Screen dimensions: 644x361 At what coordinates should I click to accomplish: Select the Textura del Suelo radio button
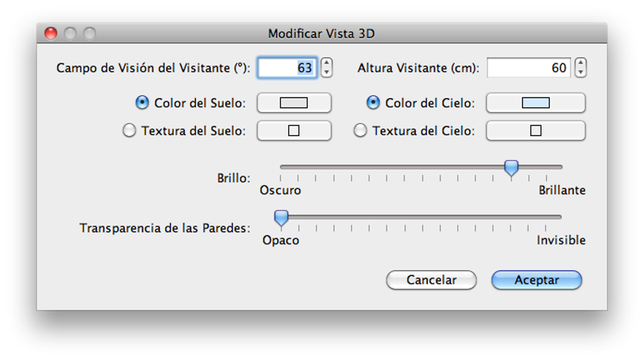click(x=129, y=131)
